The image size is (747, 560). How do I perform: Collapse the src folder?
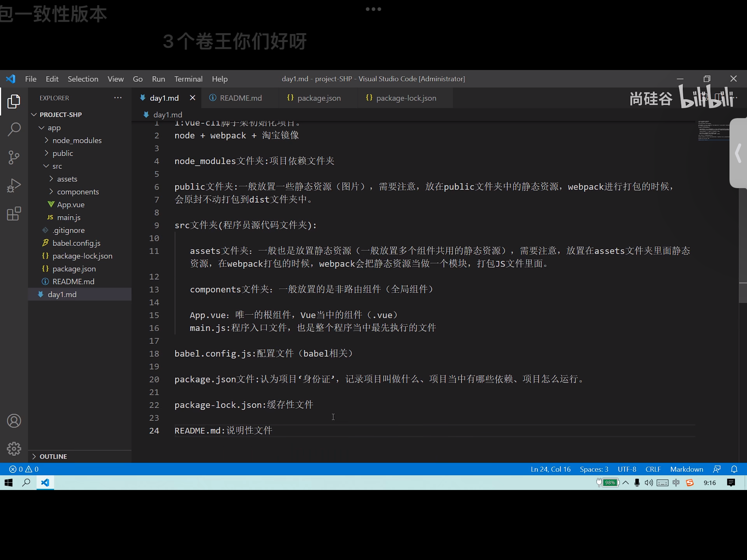point(57,166)
